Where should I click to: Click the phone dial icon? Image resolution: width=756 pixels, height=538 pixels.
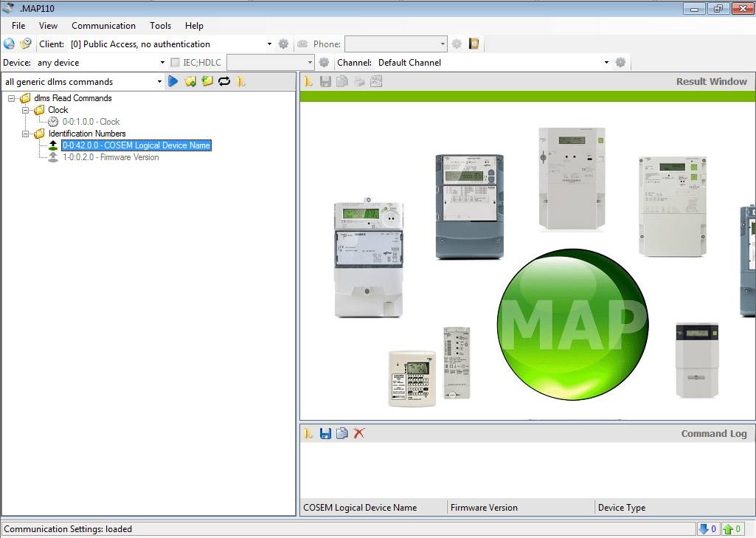tap(302, 44)
